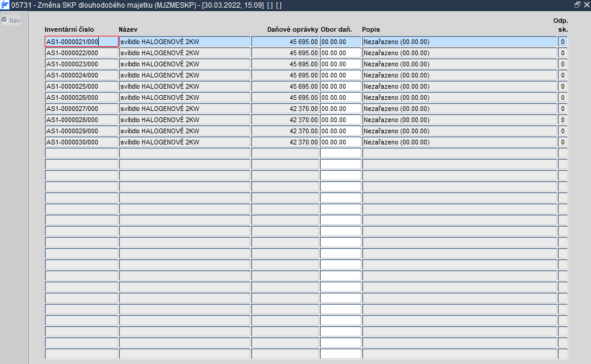The image size is (591, 364).
Task: Click Odp. sk. value 0 in row AS1-0000029/000
Action: 562,131
